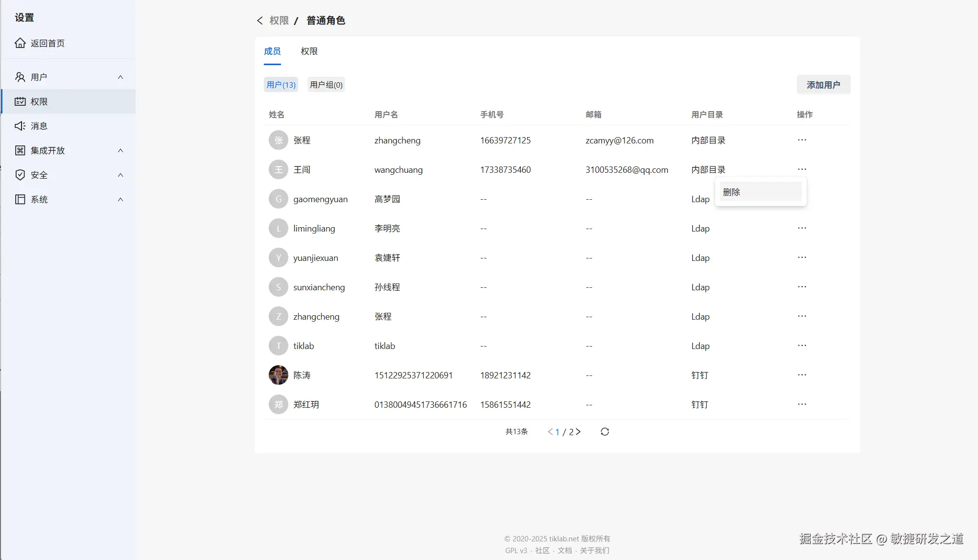
Task: Go to next page arrow
Action: click(x=578, y=432)
